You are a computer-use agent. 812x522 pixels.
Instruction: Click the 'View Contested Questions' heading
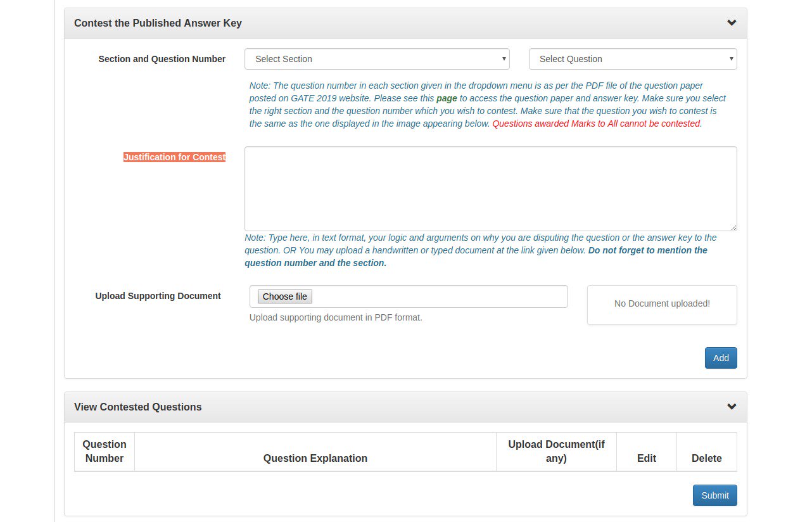click(x=138, y=407)
